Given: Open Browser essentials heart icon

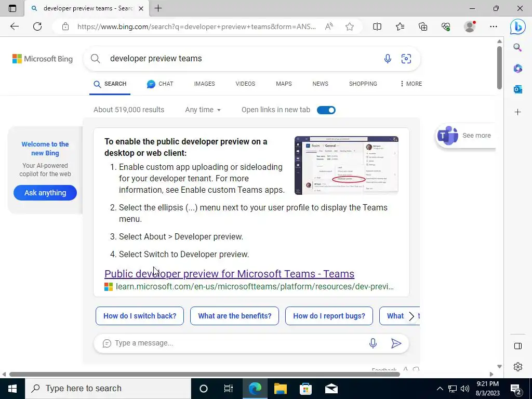Looking at the screenshot, I should coord(446,26).
